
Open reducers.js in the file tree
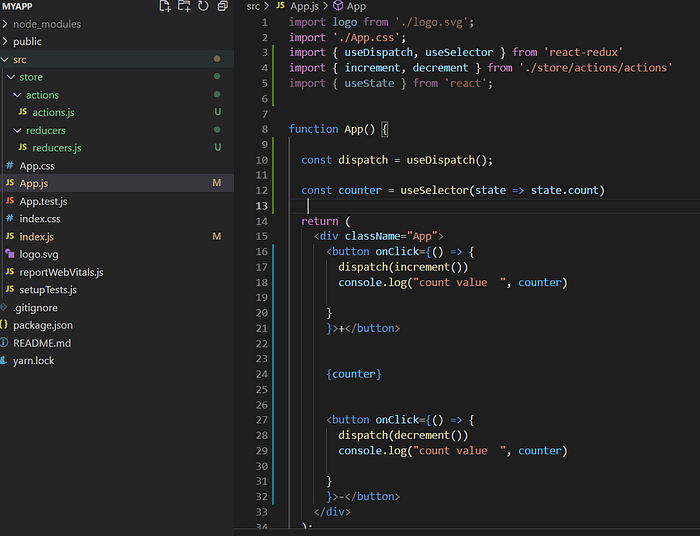pyautogui.click(x=57, y=148)
